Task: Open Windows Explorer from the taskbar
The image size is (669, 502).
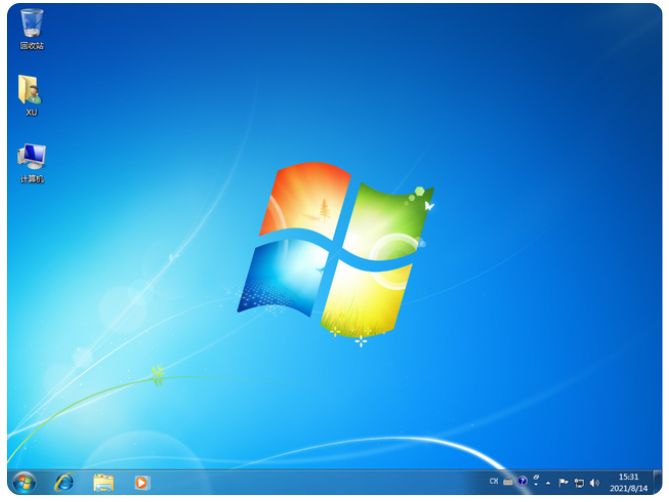Action: coord(103,483)
